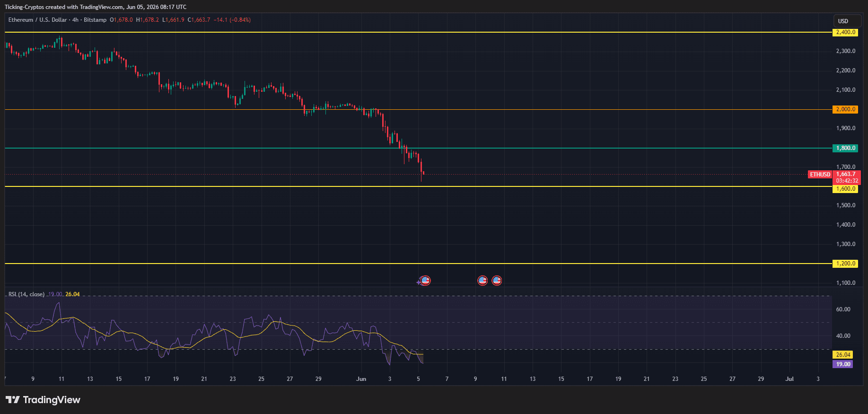Image resolution: width=868 pixels, height=414 pixels.
Task: Click the 1,500.0 price scale value
Action: [x=845, y=205]
